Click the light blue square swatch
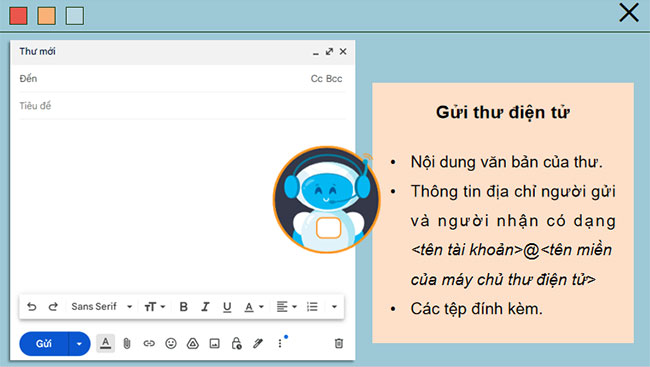The height and width of the screenshot is (367, 650). pyautogui.click(x=75, y=16)
